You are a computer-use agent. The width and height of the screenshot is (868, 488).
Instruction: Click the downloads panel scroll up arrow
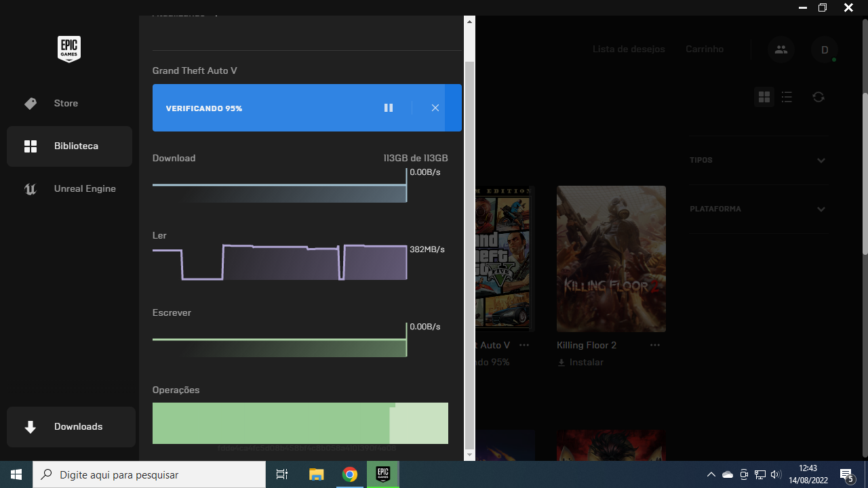point(469,22)
